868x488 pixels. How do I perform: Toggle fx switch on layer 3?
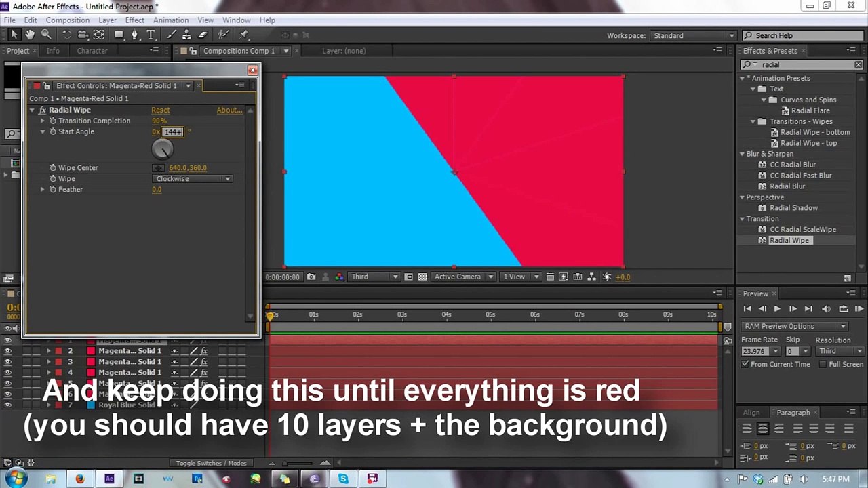(x=203, y=362)
